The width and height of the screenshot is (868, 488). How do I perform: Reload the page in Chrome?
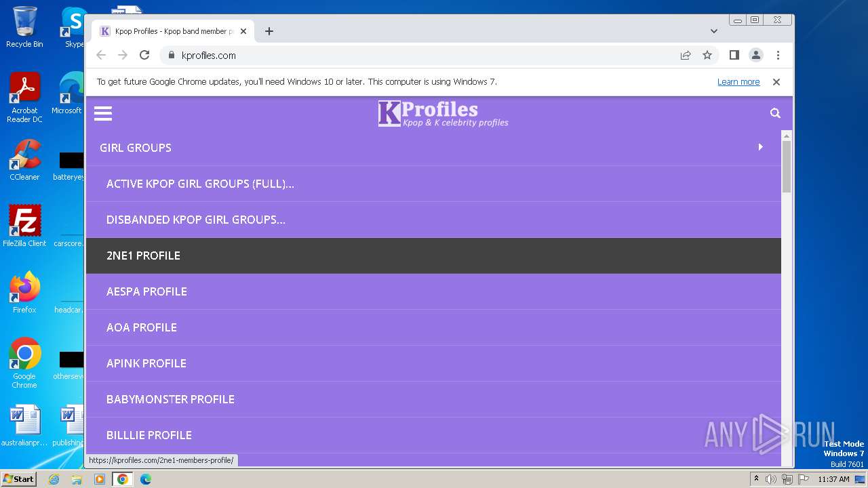pyautogui.click(x=144, y=56)
